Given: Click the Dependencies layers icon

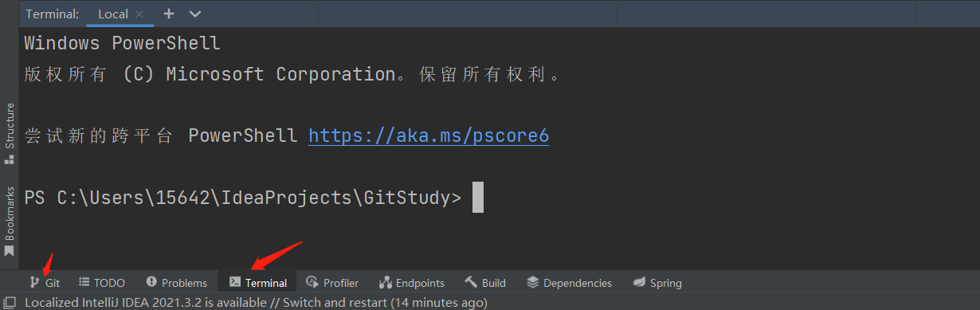Looking at the screenshot, I should click(x=534, y=282).
